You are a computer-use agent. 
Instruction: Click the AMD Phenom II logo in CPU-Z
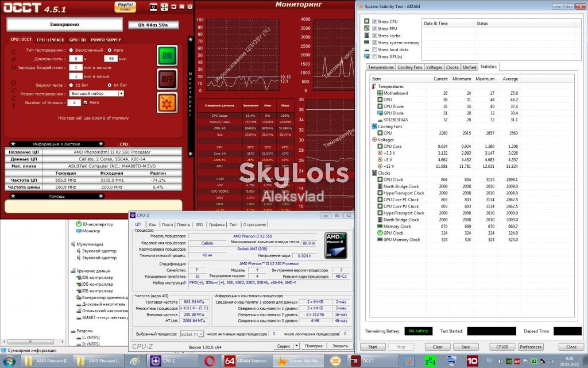[335, 245]
